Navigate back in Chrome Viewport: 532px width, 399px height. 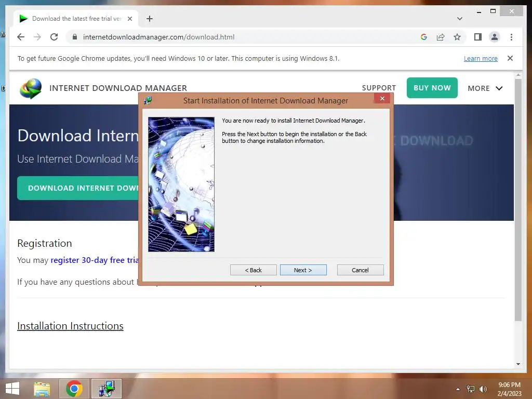pyautogui.click(x=21, y=37)
